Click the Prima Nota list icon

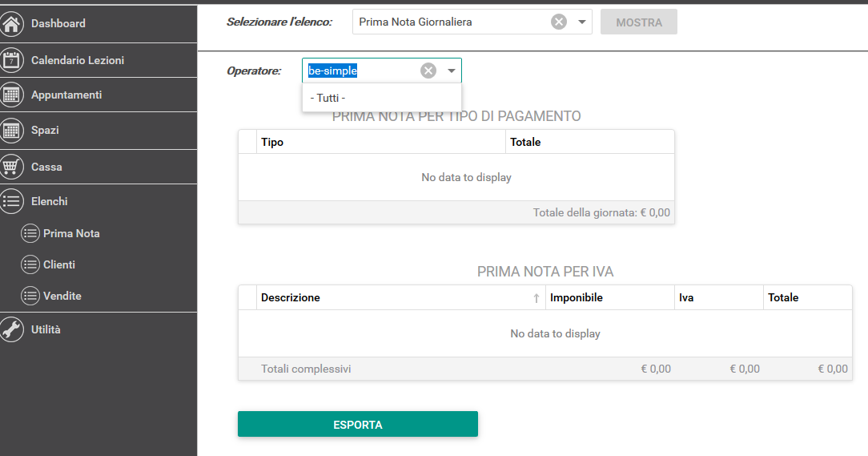[x=30, y=233]
